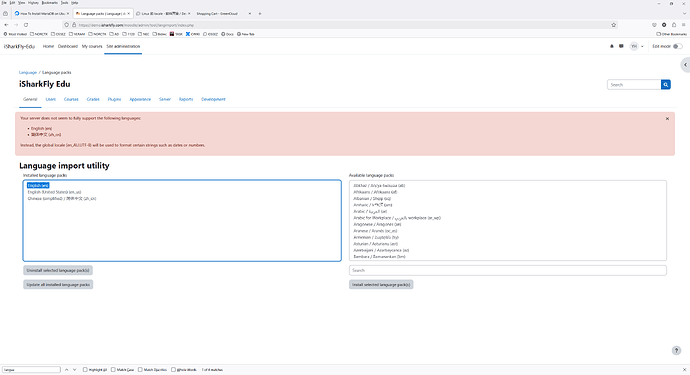Image resolution: width=690 pixels, height=375 pixels.
Task: Toggle Edit mode switch on
Action: pyautogui.click(x=678, y=46)
